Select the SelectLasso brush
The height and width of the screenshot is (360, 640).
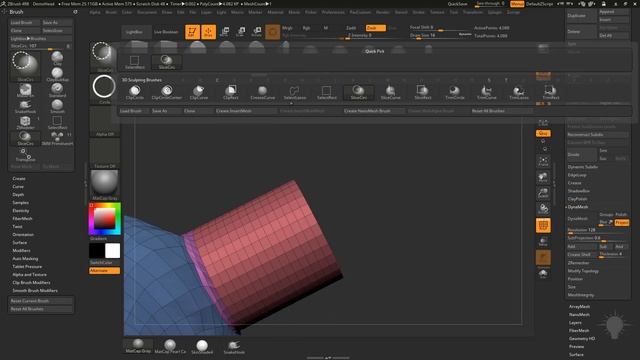click(x=295, y=92)
